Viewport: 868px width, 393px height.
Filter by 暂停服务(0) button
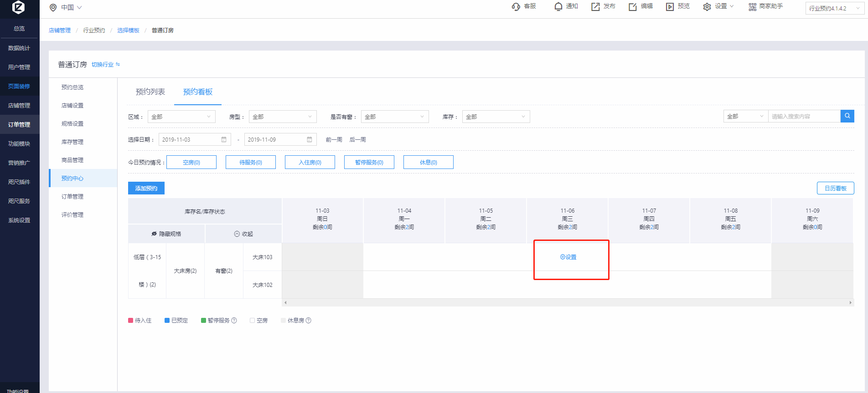pos(369,162)
